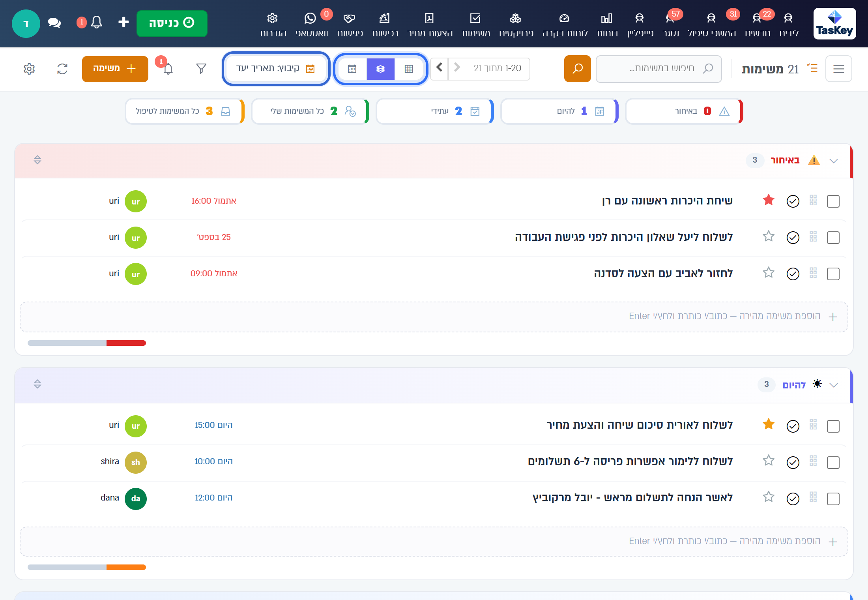Click quick add task field under באיחור
This screenshot has width=868, height=600.
pyautogui.click(x=434, y=317)
